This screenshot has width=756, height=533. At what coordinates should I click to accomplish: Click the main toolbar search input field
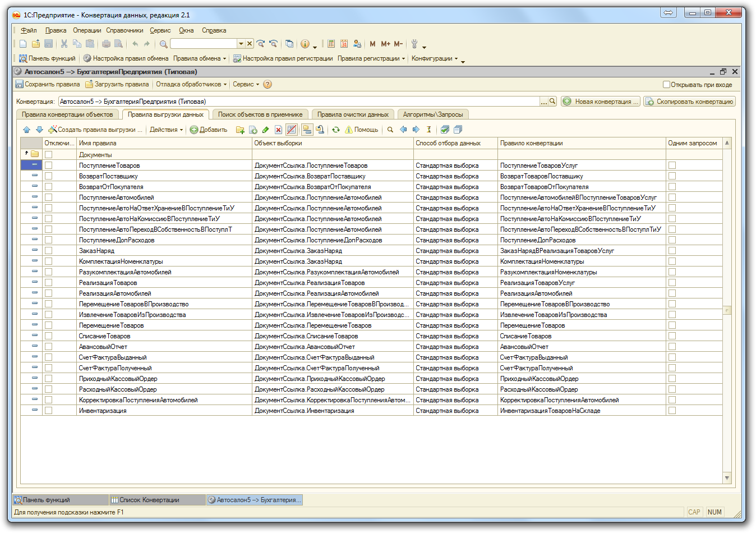tap(204, 44)
